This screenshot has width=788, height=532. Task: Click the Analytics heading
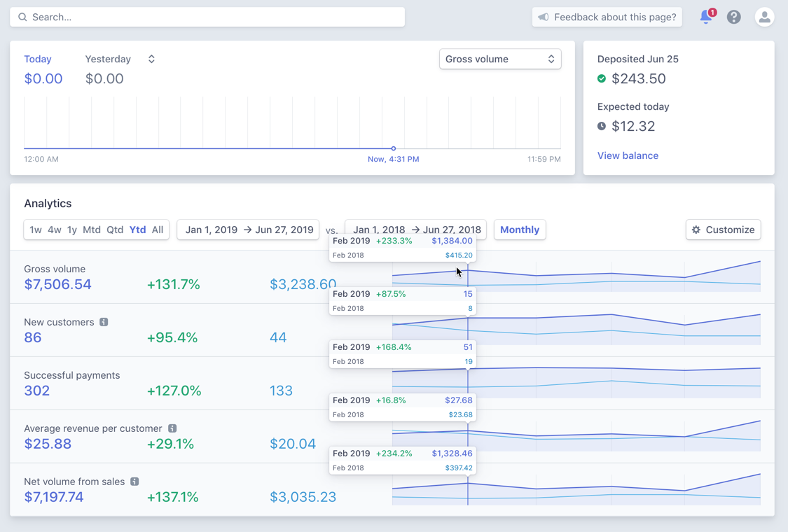48,204
